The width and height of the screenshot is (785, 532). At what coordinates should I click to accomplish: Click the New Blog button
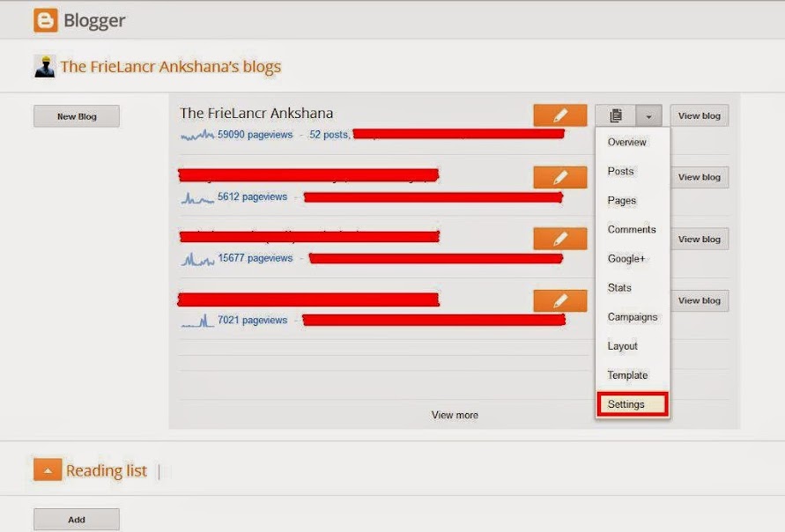[x=77, y=116]
